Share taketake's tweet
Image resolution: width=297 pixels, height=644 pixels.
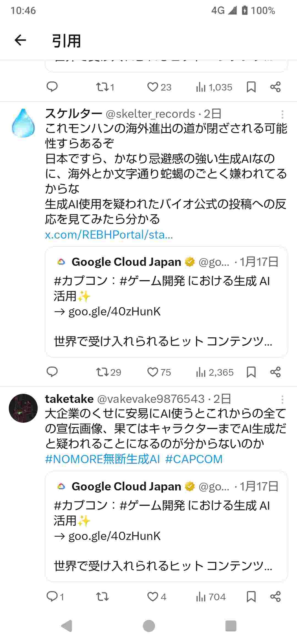(275, 597)
